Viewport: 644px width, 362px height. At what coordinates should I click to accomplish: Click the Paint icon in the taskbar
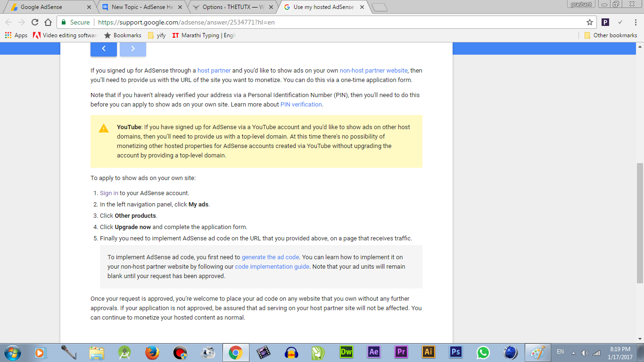coord(537,353)
